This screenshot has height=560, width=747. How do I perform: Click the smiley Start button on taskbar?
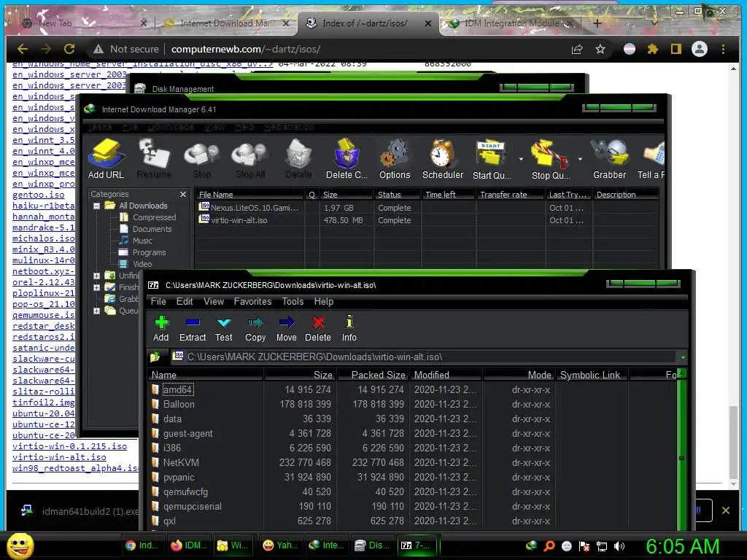click(20, 545)
